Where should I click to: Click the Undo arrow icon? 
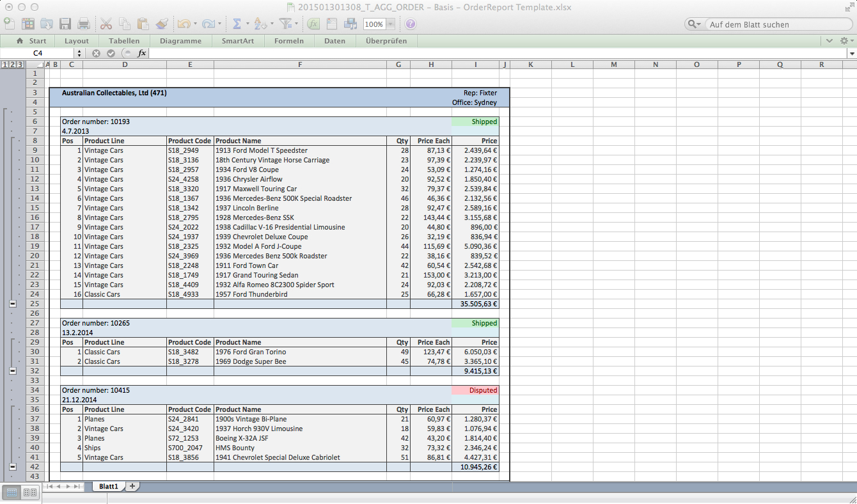pyautogui.click(x=184, y=24)
